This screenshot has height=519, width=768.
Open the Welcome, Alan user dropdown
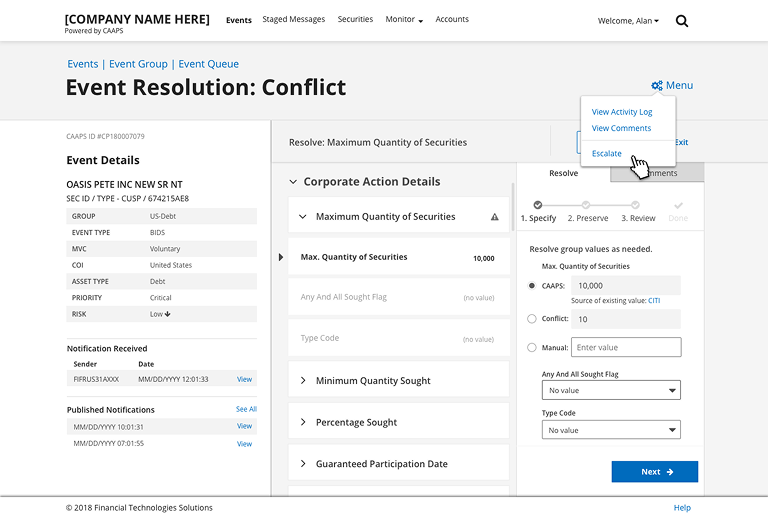(x=628, y=21)
